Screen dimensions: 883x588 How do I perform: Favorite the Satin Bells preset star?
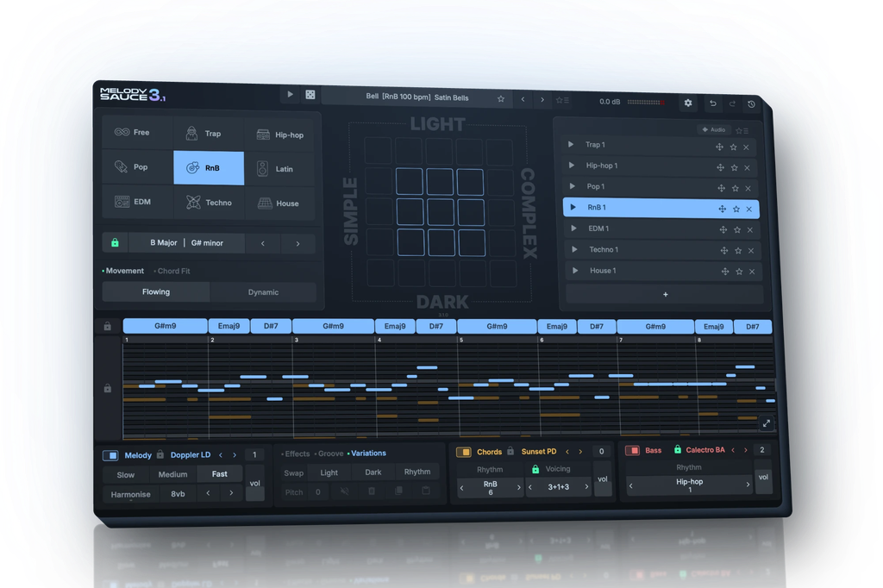tap(501, 98)
